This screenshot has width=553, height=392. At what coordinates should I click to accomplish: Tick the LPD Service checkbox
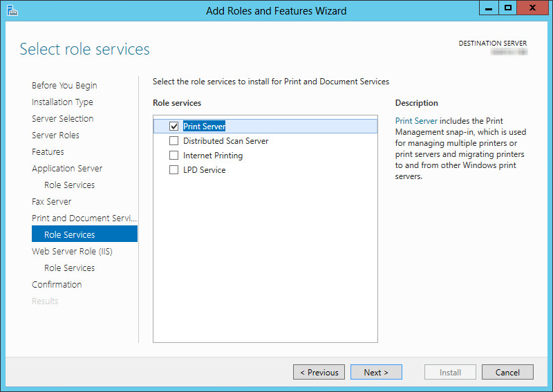coord(174,170)
